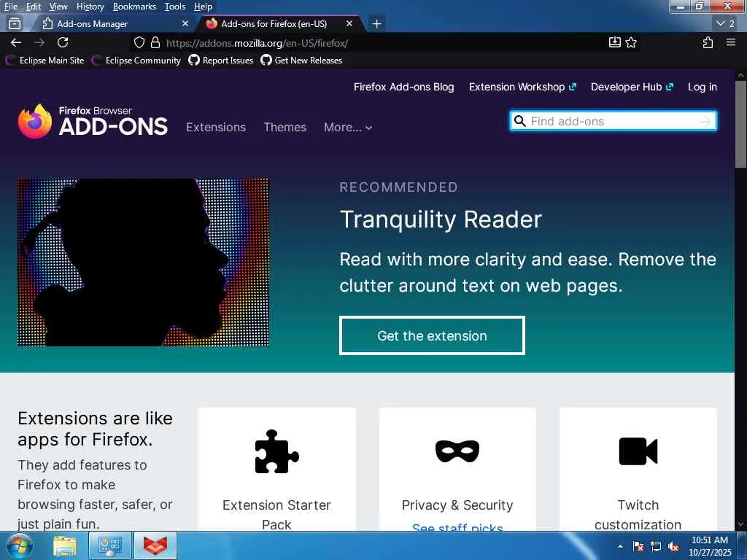Open the Extensions puzzle icon in toolbar
Viewport: 747px width, 560px height.
tap(708, 43)
